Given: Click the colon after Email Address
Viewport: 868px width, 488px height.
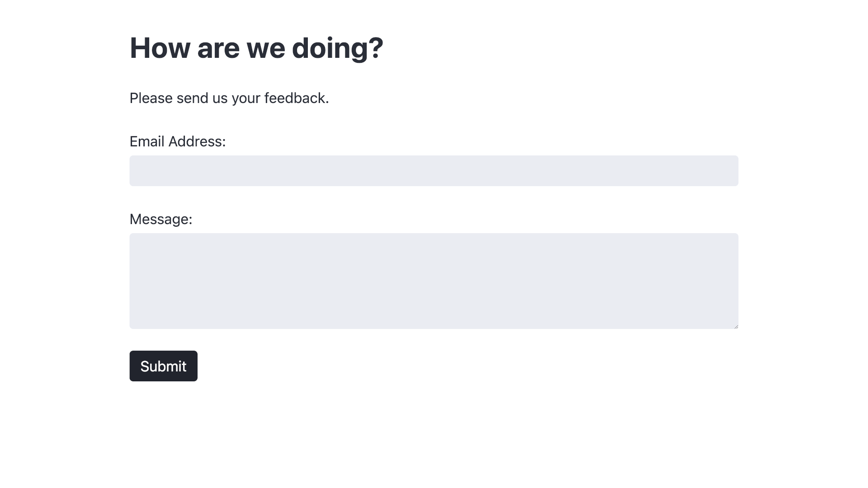Looking at the screenshot, I should [x=224, y=141].
